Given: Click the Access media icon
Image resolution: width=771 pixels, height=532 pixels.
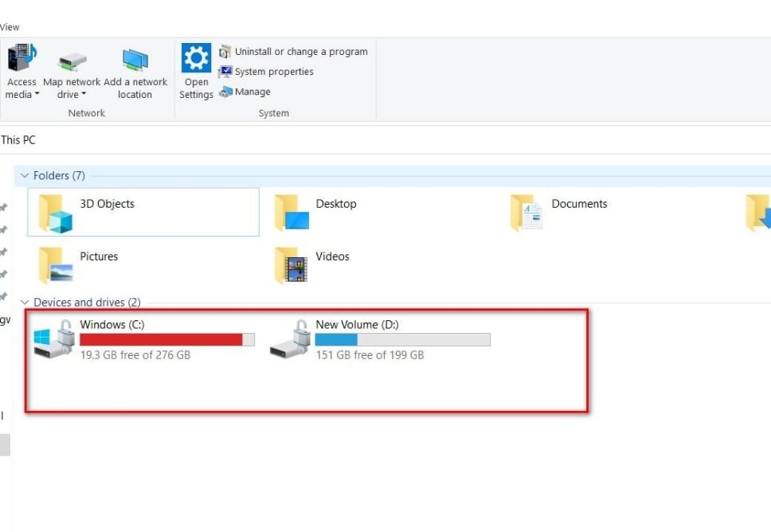Looking at the screenshot, I should point(22,59).
